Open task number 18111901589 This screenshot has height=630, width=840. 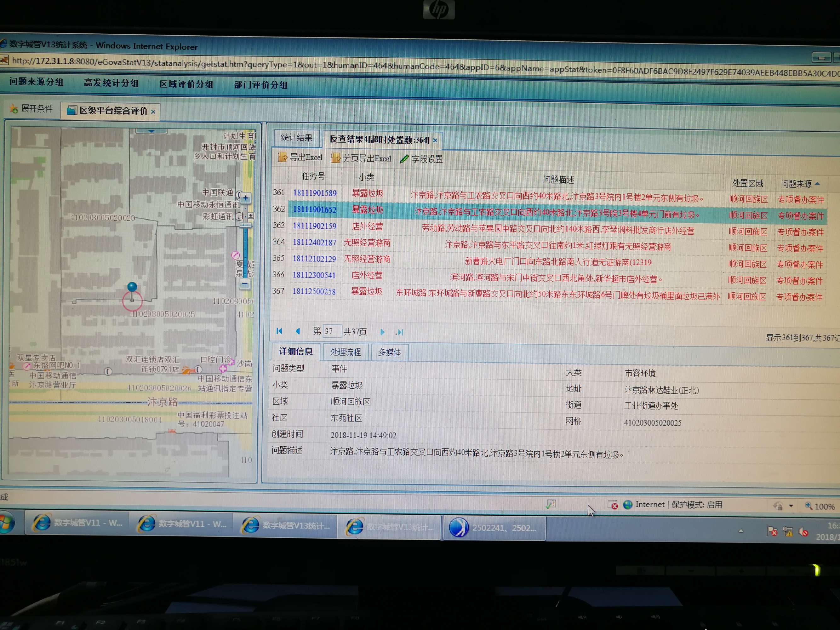click(x=314, y=193)
